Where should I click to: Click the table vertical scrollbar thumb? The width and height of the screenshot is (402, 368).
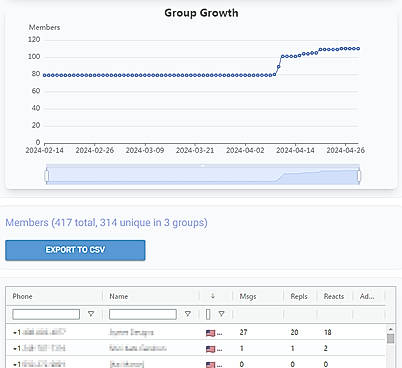[390, 338]
